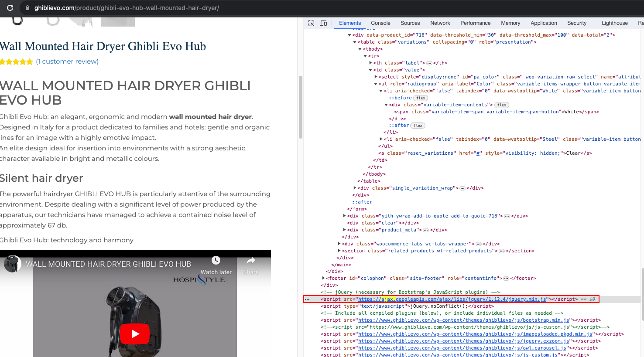The height and width of the screenshot is (357, 644).
Task: Open the Network tab
Action: tap(440, 23)
